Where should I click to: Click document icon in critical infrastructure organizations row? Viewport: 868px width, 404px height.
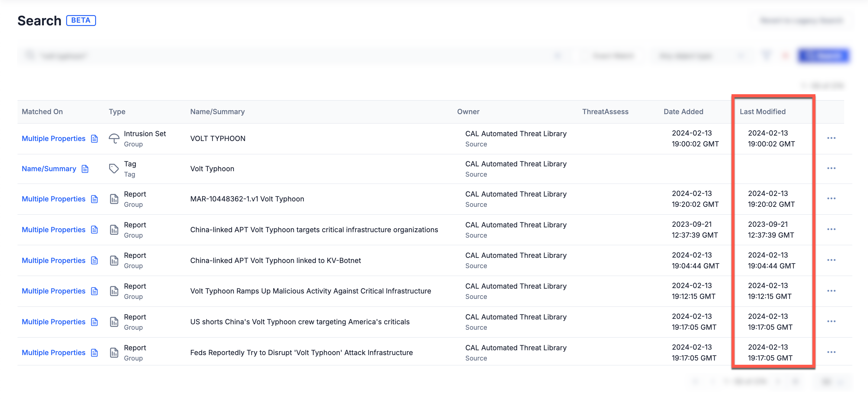tap(94, 230)
